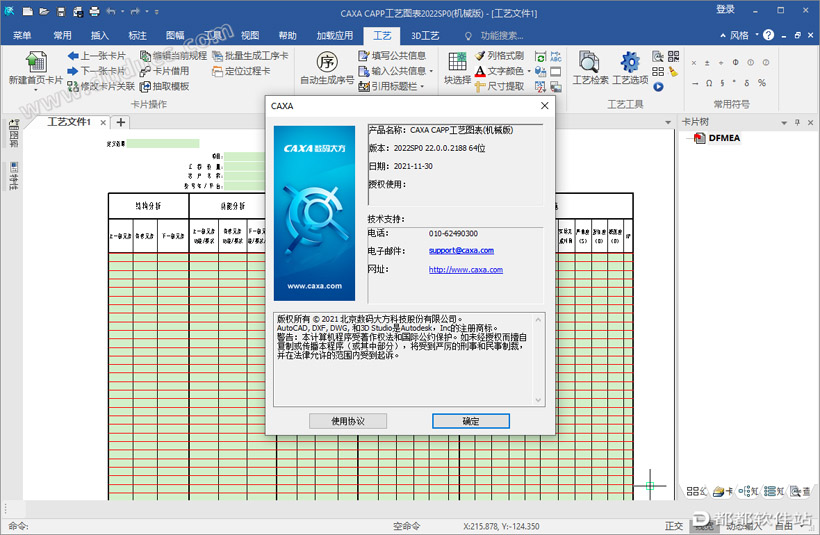This screenshot has height=535, width=820.
Task: Open http://www.caxa.com website link
Action: point(465,270)
